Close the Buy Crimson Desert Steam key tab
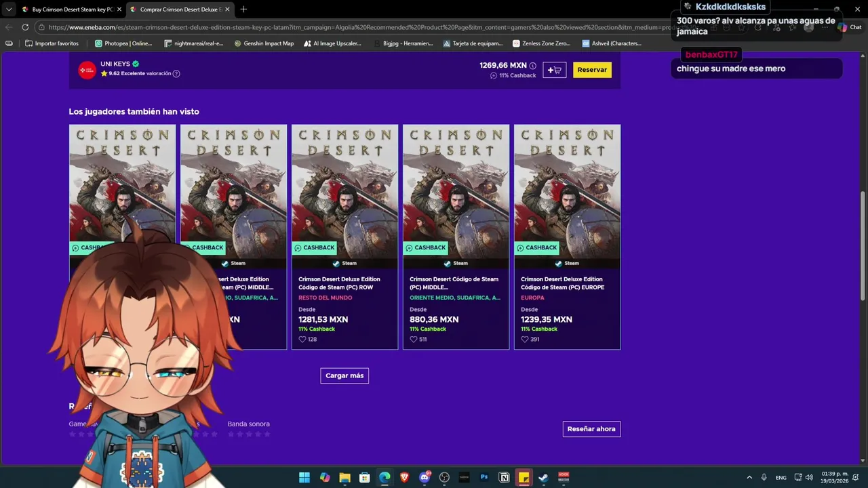The height and width of the screenshot is (488, 868). (x=119, y=9)
